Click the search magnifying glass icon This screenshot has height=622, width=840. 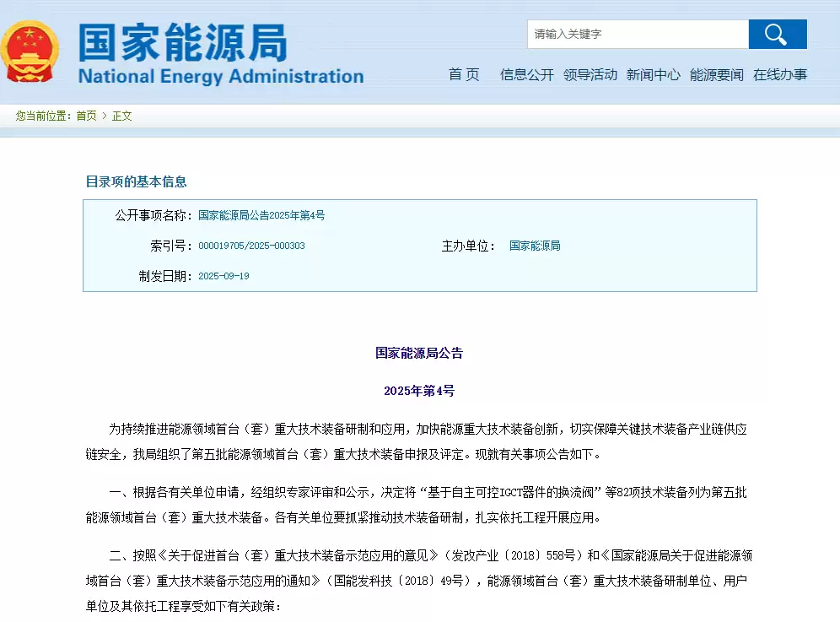pyautogui.click(x=777, y=34)
